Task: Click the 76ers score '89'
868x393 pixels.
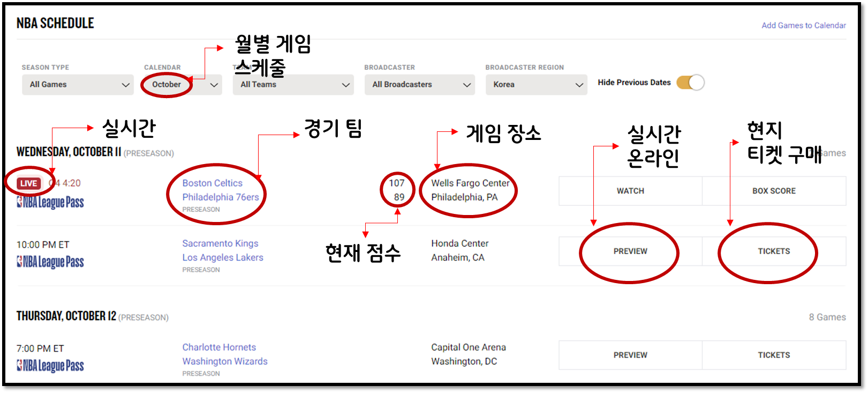Action: coord(399,197)
